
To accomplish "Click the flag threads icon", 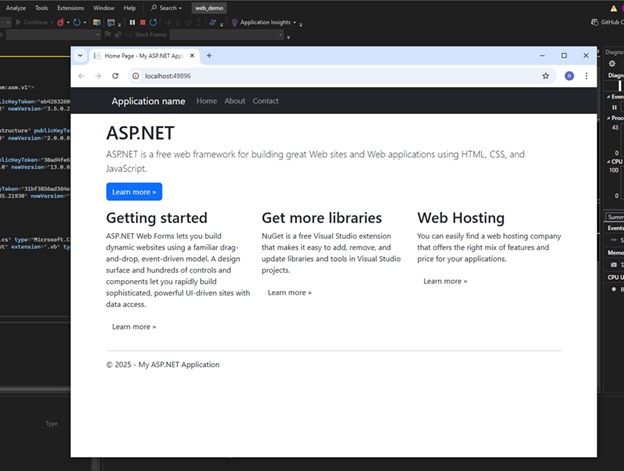I will pyautogui.click(x=107, y=35).
